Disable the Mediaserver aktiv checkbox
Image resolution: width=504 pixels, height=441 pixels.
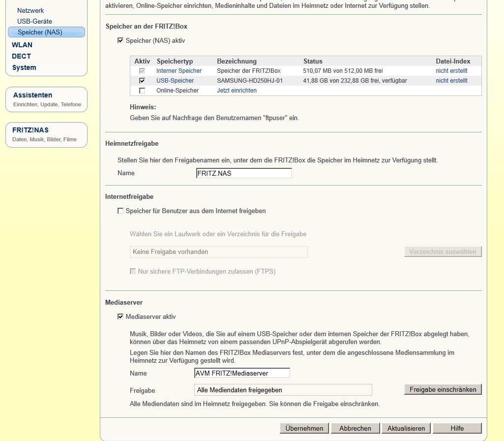[120, 316]
